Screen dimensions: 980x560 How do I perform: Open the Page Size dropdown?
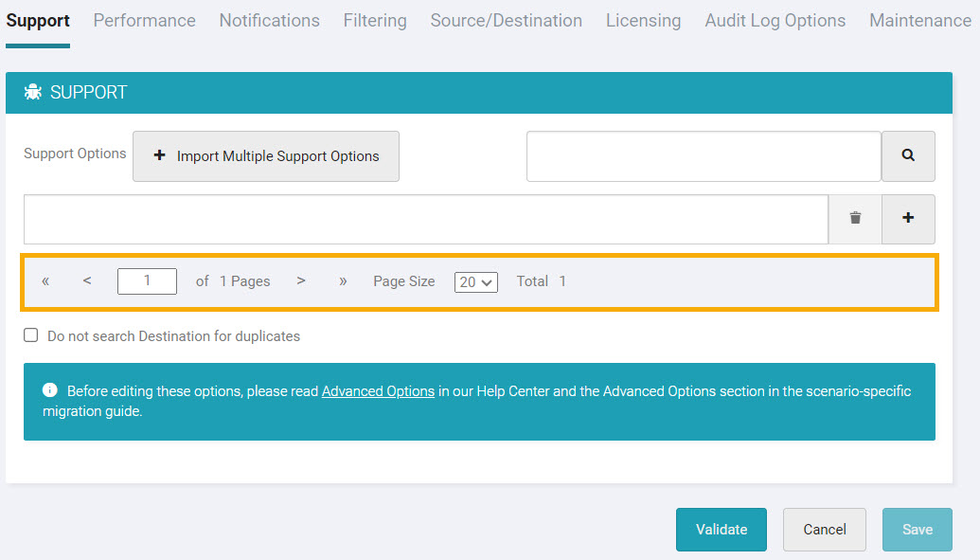point(475,282)
